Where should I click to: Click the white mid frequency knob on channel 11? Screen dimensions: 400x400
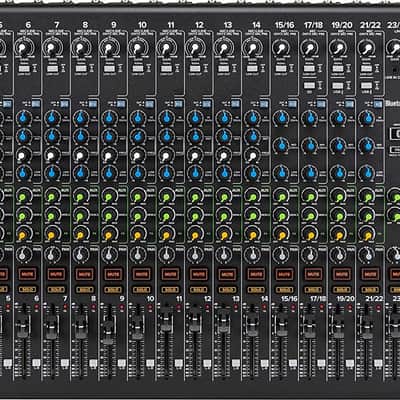[166, 155]
